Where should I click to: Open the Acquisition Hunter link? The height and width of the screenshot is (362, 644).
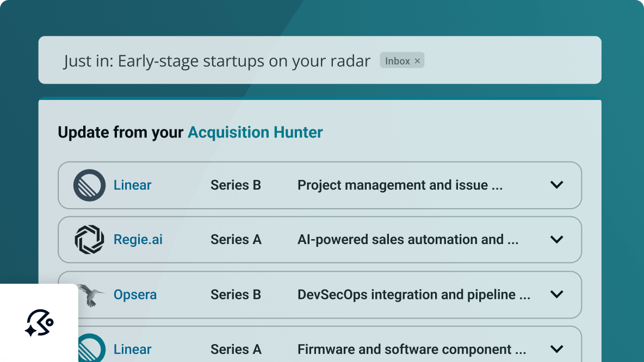pos(255,132)
